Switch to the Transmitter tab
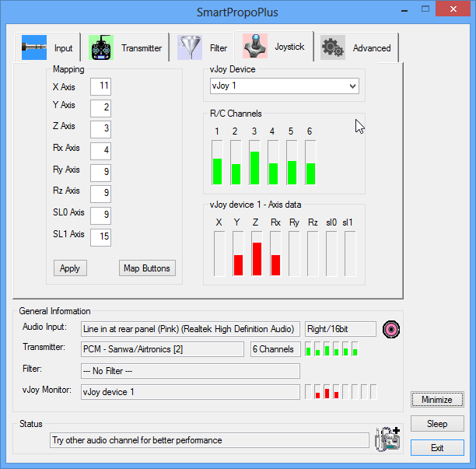Image resolution: width=476 pixels, height=469 pixels. point(125,47)
